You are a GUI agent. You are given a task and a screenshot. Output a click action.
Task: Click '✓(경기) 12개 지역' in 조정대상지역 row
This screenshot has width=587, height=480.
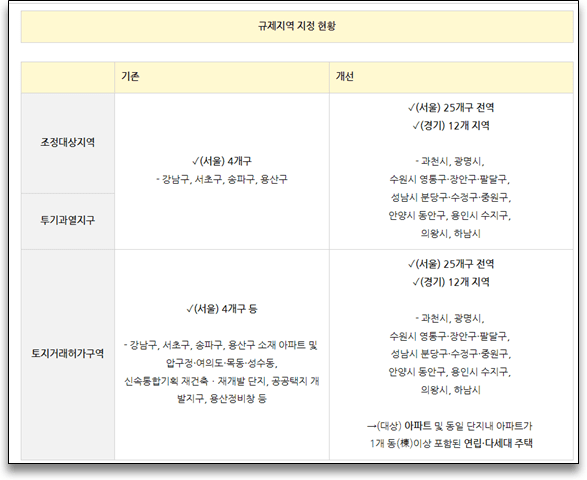pyautogui.click(x=451, y=126)
